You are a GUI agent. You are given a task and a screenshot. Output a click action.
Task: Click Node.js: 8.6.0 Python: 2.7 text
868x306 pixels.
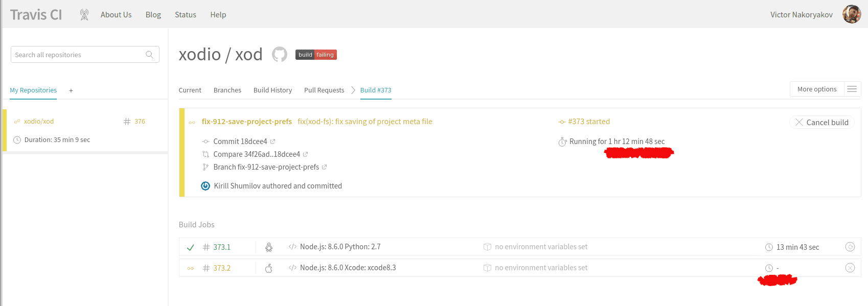pyautogui.click(x=340, y=247)
